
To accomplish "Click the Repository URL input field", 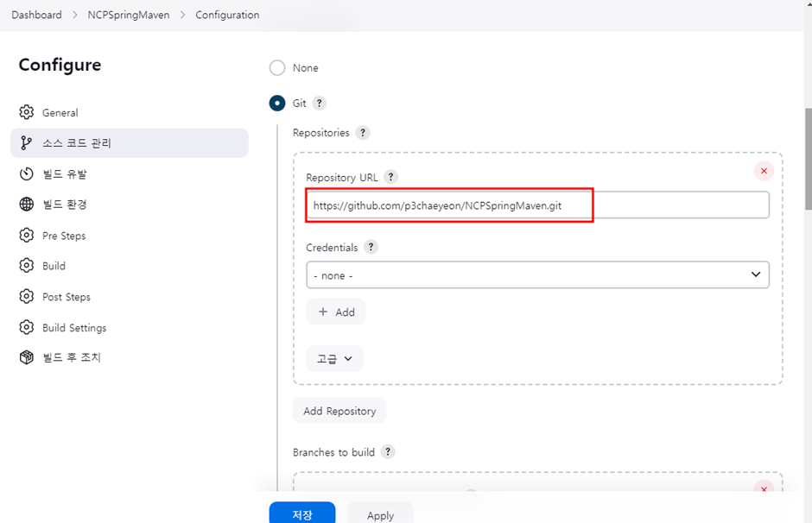I will (x=537, y=205).
